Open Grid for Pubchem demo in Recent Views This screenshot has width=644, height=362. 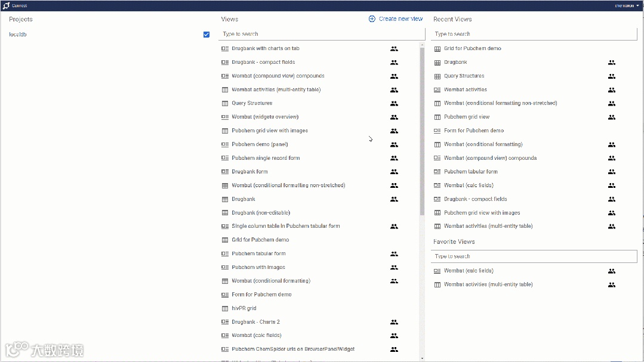pyautogui.click(x=472, y=48)
